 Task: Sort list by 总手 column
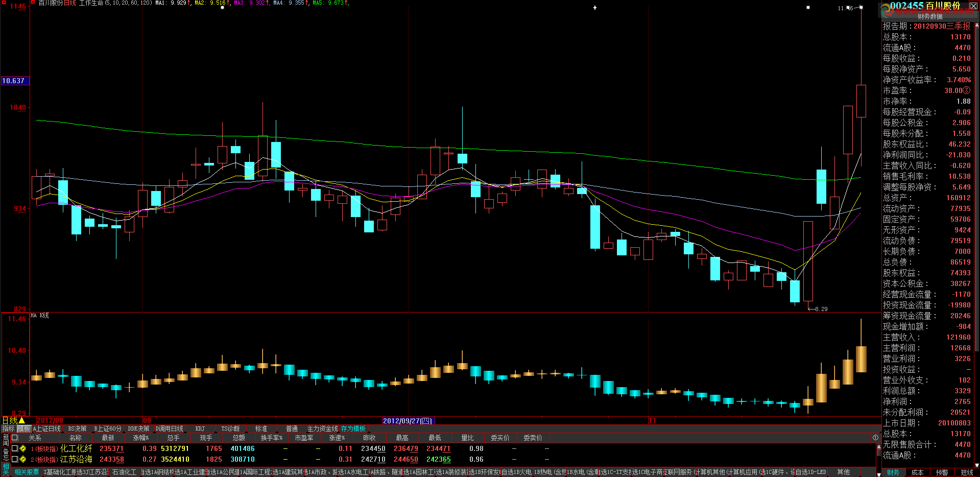[173, 438]
